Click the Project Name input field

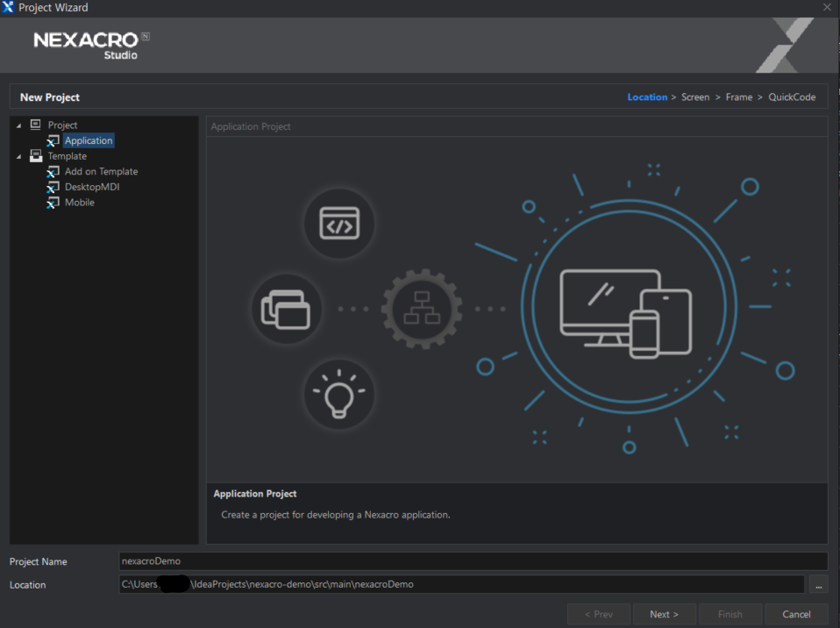click(473, 561)
